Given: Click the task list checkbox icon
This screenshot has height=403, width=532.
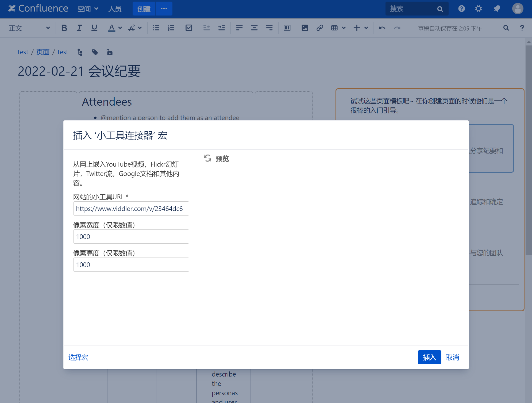Looking at the screenshot, I should (x=189, y=28).
